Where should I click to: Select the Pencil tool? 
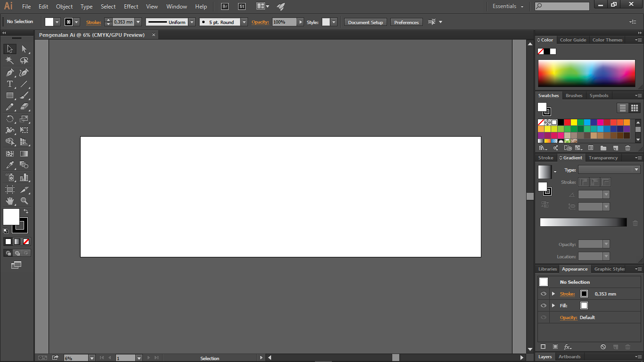coord(10,107)
